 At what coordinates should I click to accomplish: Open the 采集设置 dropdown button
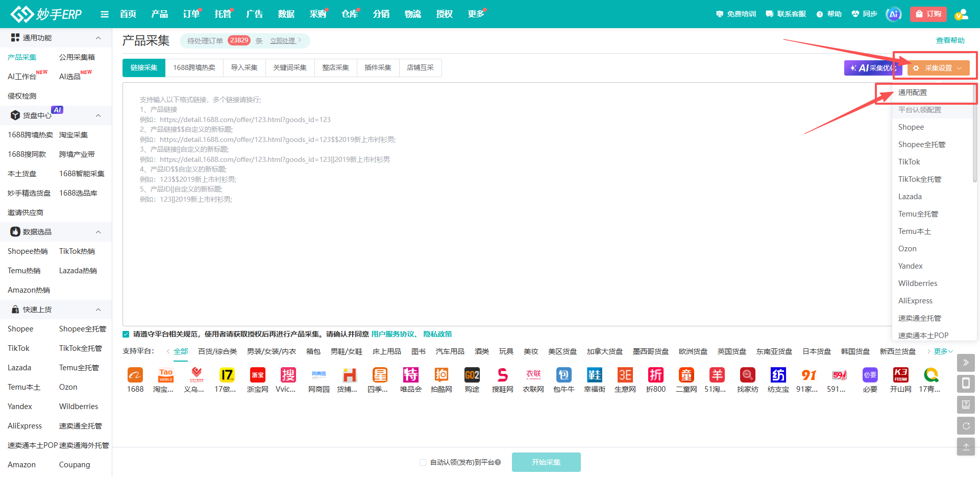[938, 68]
